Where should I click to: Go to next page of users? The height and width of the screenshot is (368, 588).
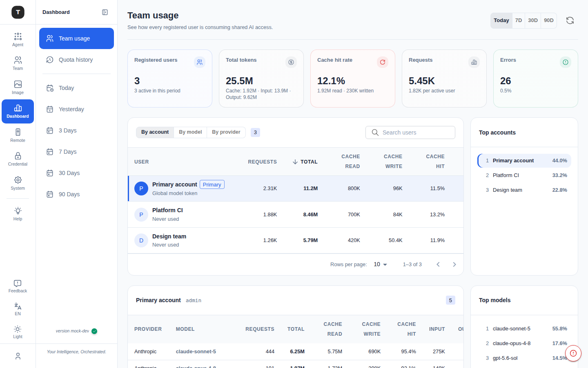pyautogui.click(x=454, y=265)
